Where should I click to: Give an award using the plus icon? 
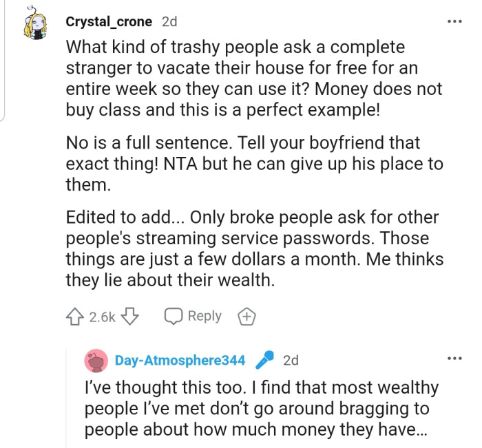[245, 317]
